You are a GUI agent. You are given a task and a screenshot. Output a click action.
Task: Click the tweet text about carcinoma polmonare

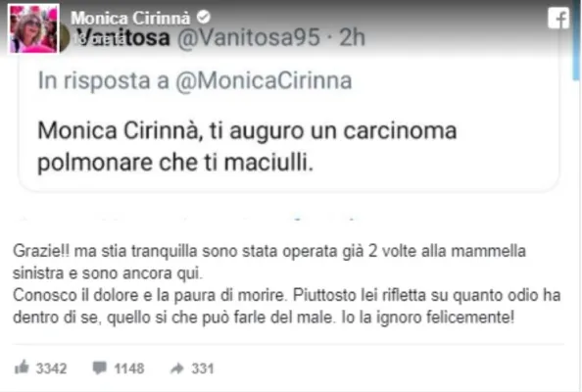[247, 147]
